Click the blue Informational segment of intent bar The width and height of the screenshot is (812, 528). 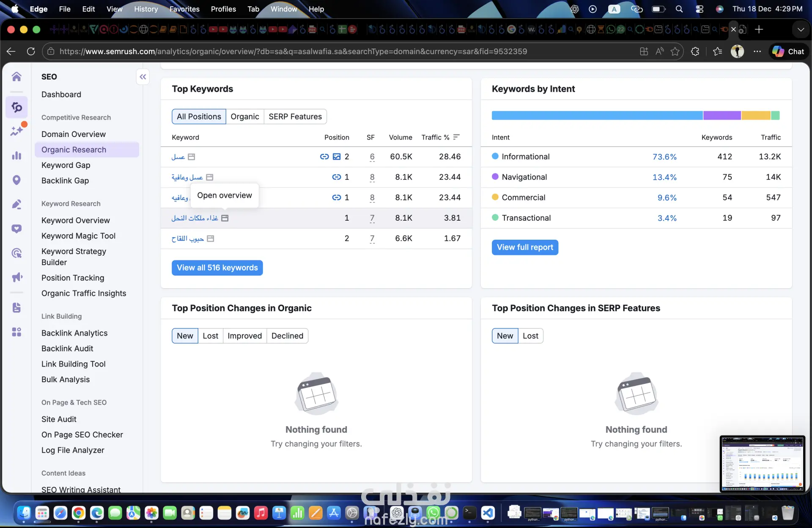596,115
